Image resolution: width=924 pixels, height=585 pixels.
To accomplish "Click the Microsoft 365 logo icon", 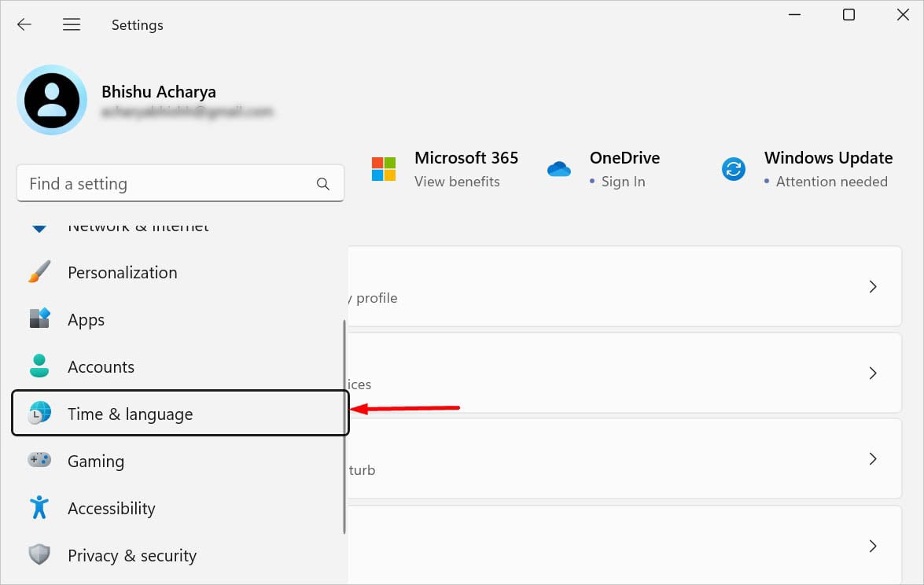I will (384, 168).
